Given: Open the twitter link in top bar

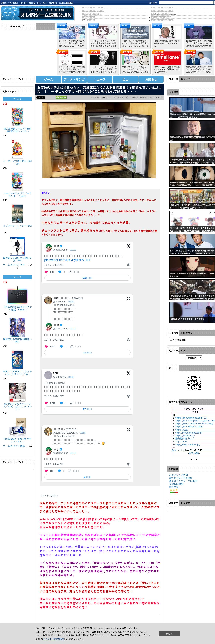Looking at the screenshot, I should click(24, 3).
